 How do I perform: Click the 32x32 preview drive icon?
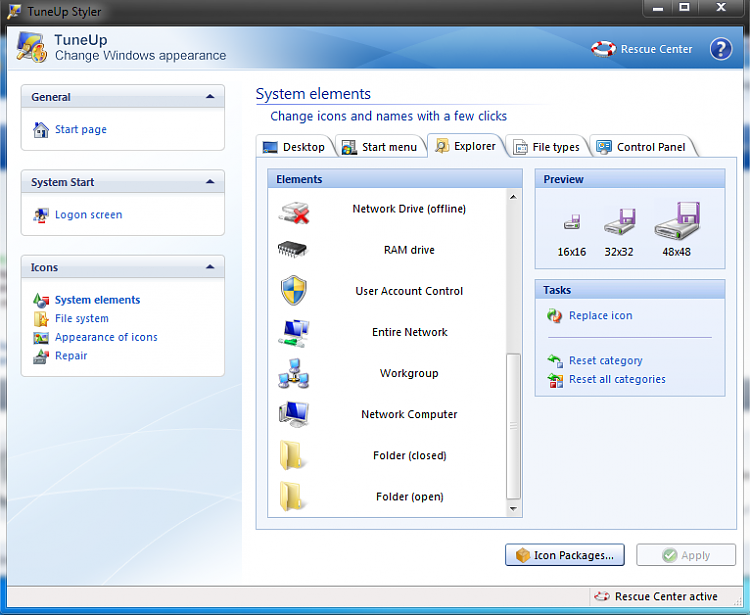(619, 221)
